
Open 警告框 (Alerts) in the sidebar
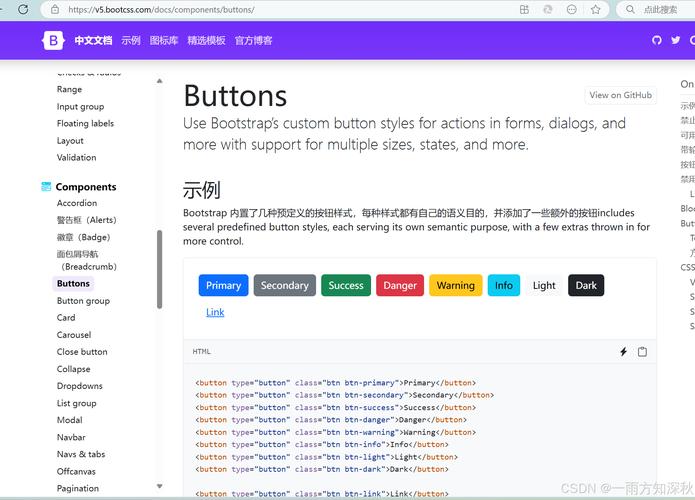coord(86,220)
